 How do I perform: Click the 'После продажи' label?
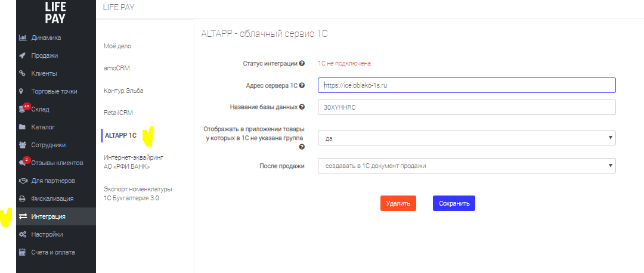click(281, 166)
